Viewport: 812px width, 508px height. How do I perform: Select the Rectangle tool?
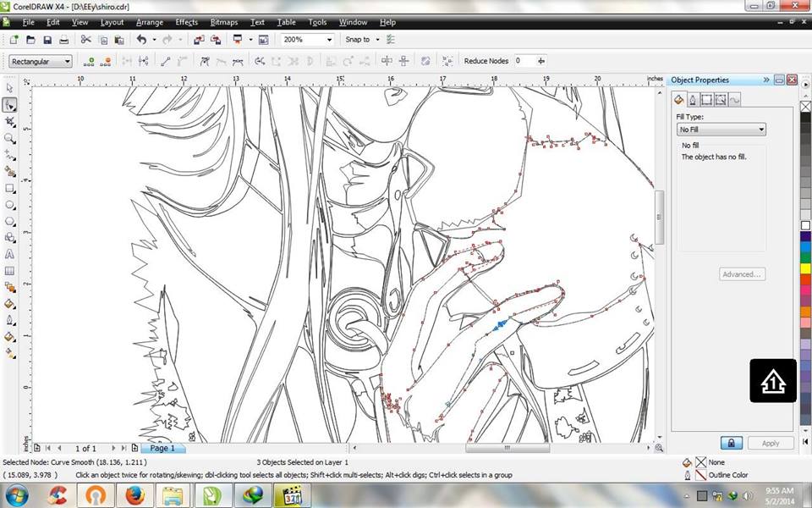tap(9, 188)
